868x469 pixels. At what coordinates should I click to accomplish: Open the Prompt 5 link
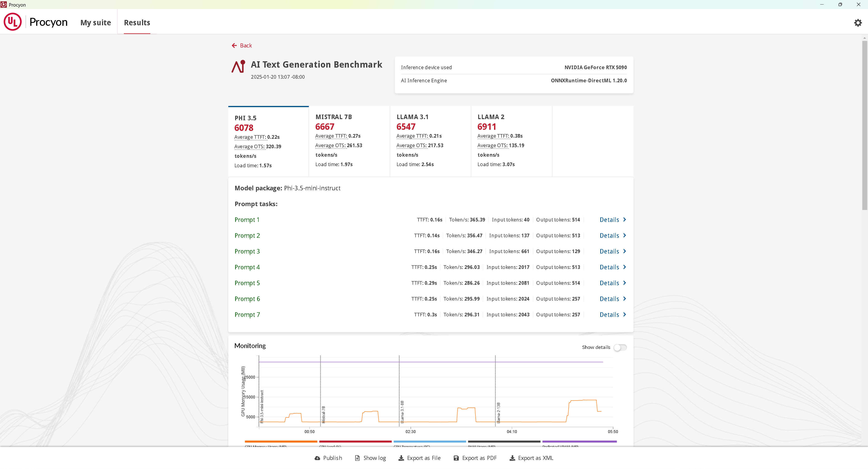tap(247, 283)
